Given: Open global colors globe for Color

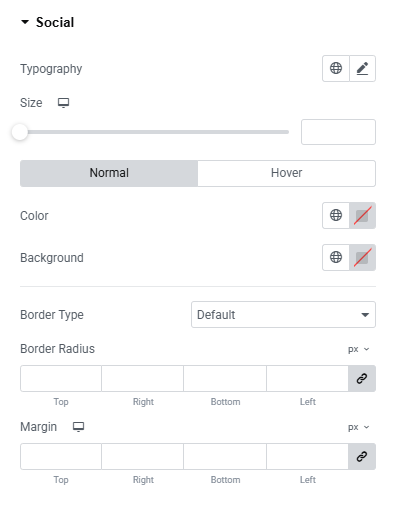Looking at the screenshot, I should coord(336,216).
